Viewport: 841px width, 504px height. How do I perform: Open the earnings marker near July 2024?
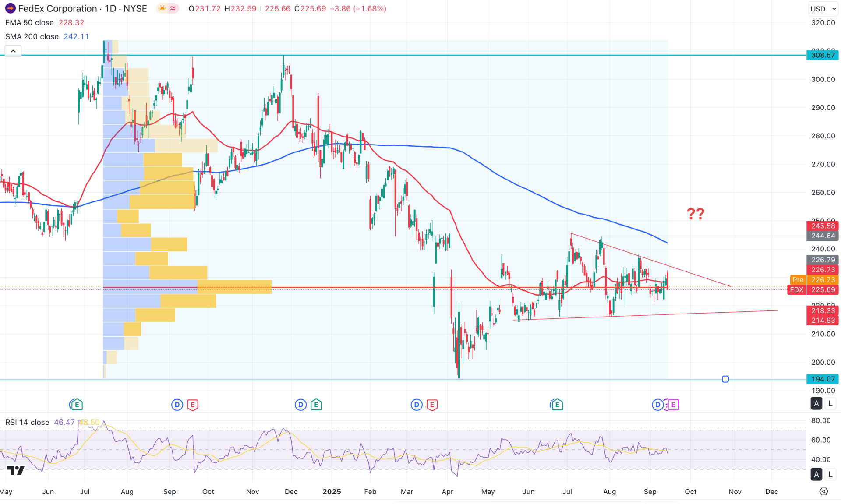pos(76,405)
